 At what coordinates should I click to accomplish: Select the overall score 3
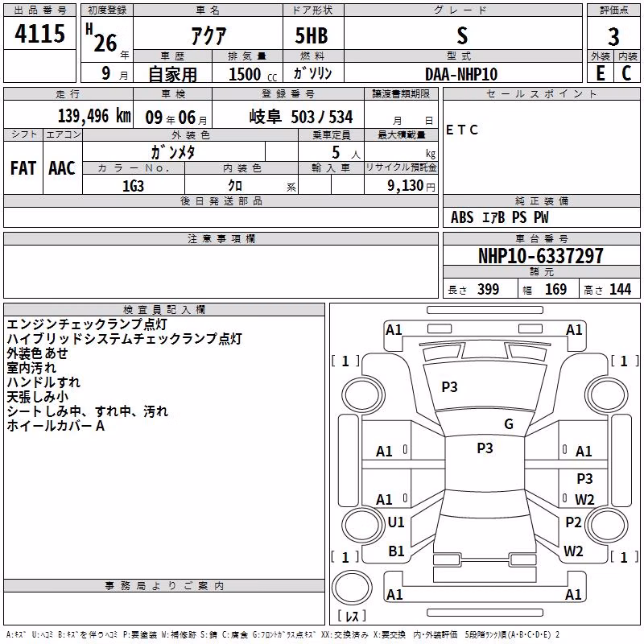[613, 36]
